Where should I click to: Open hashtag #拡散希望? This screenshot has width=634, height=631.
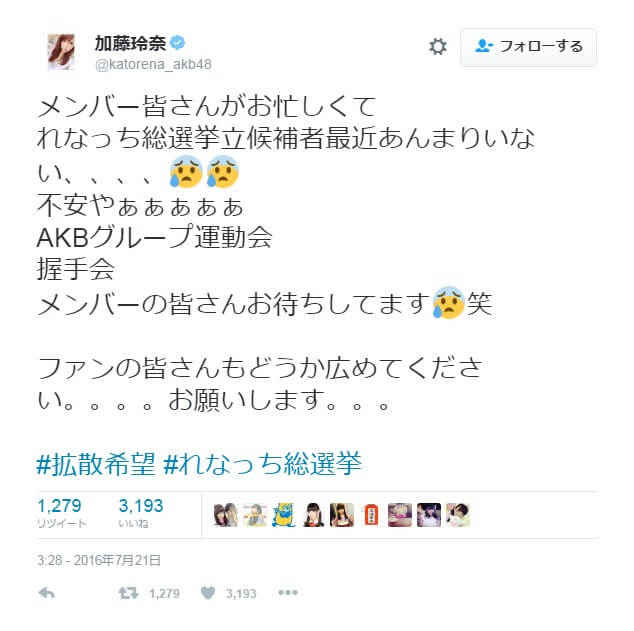coord(95,464)
